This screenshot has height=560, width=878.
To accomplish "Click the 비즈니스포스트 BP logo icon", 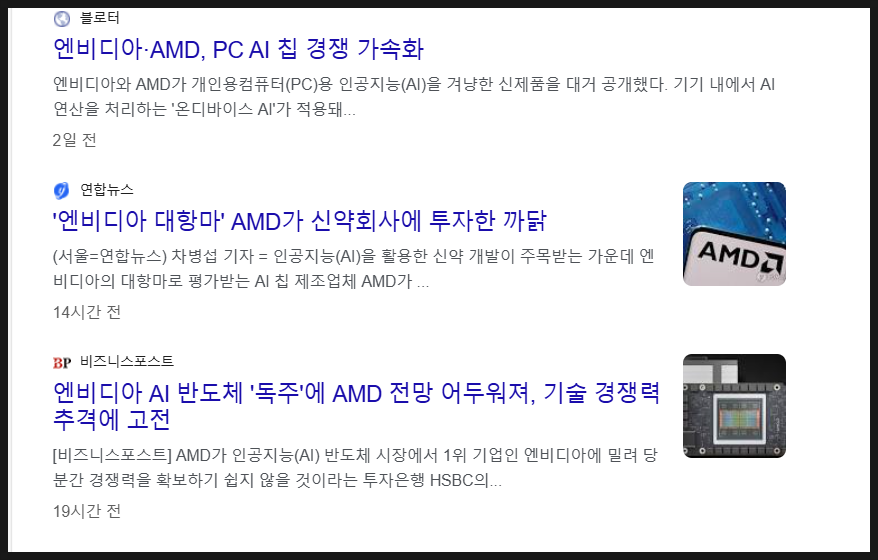I will (62, 363).
